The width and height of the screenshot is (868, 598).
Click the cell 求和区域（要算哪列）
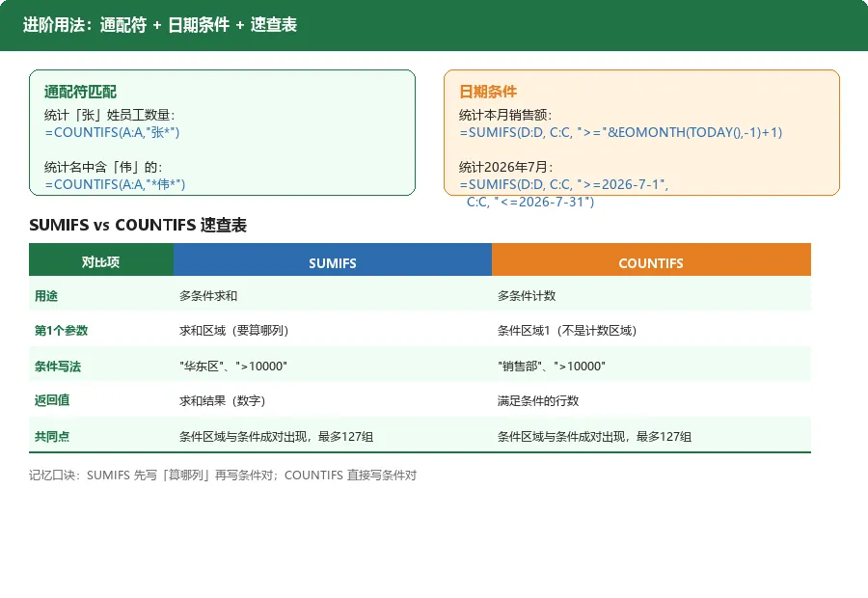(234, 331)
